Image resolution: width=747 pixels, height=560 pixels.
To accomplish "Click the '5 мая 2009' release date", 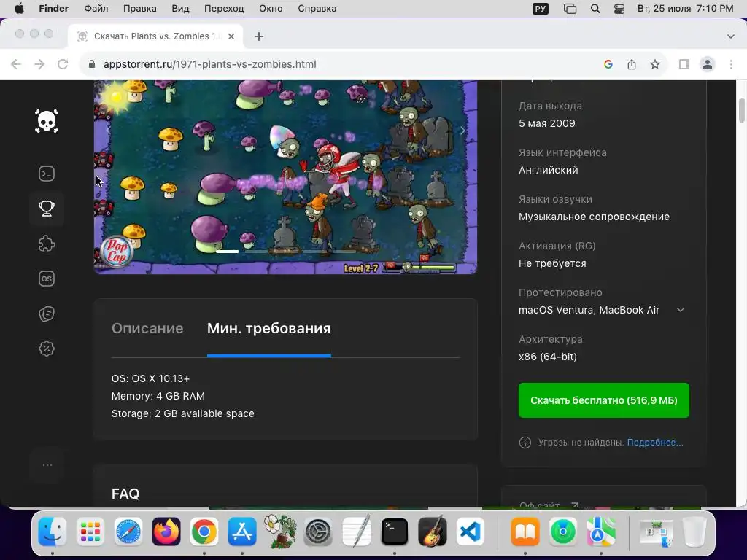I will (x=547, y=123).
